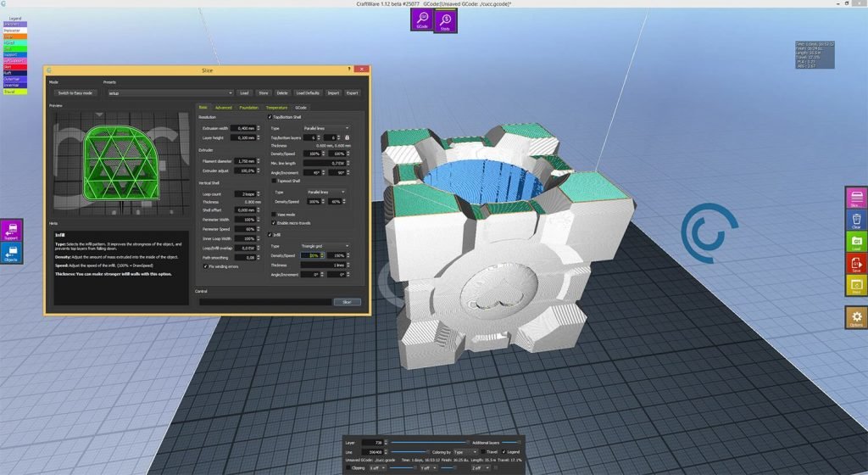Click the orange Loop legend swatch
This screenshot has height=475, width=868.
tap(14, 36)
